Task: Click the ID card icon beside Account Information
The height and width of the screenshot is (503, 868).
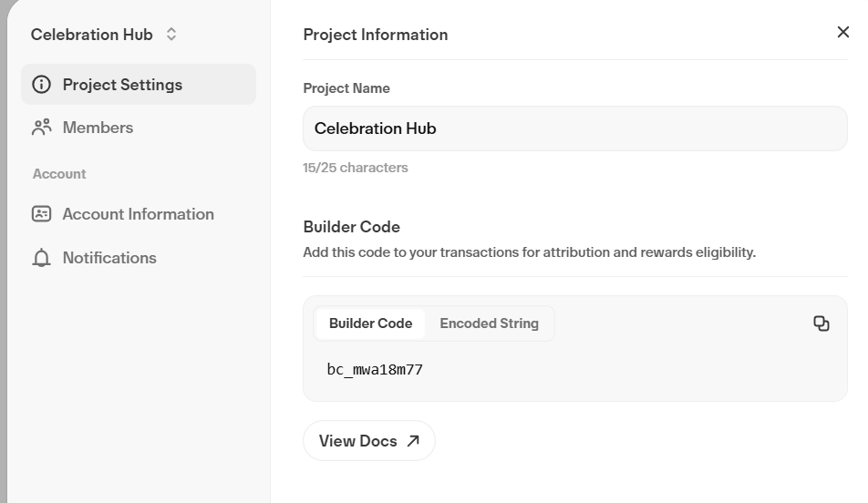Action: point(42,214)
